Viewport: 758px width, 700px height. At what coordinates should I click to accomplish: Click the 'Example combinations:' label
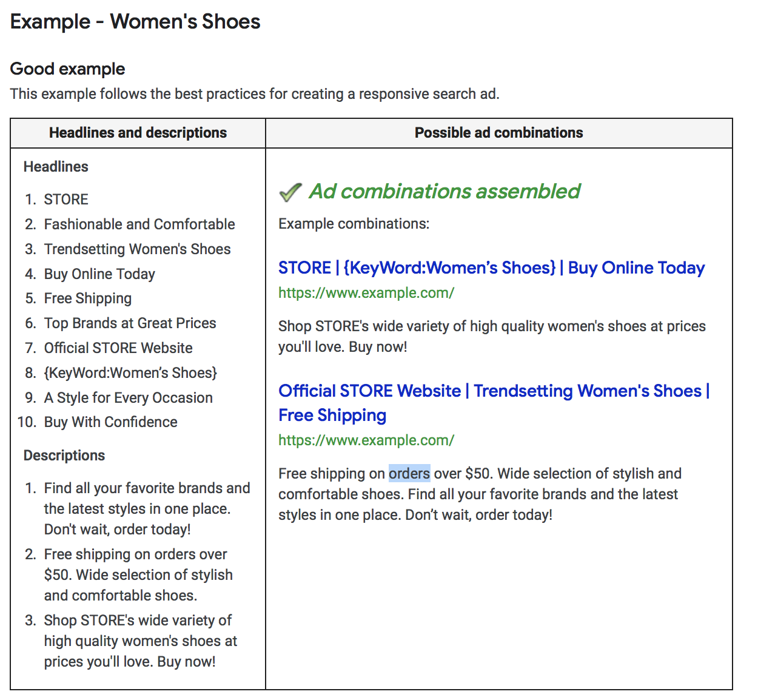coord(354,224)
